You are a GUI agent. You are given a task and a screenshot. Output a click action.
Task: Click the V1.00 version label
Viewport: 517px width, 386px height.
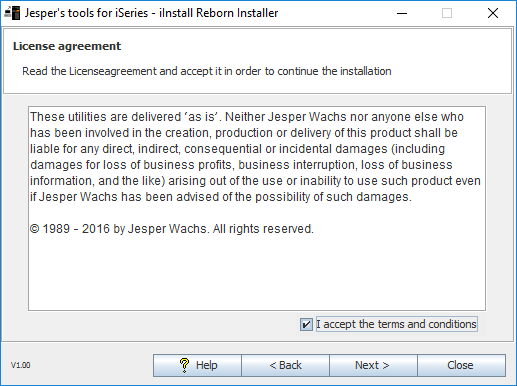pyautogui.click(x=21, y=365)
